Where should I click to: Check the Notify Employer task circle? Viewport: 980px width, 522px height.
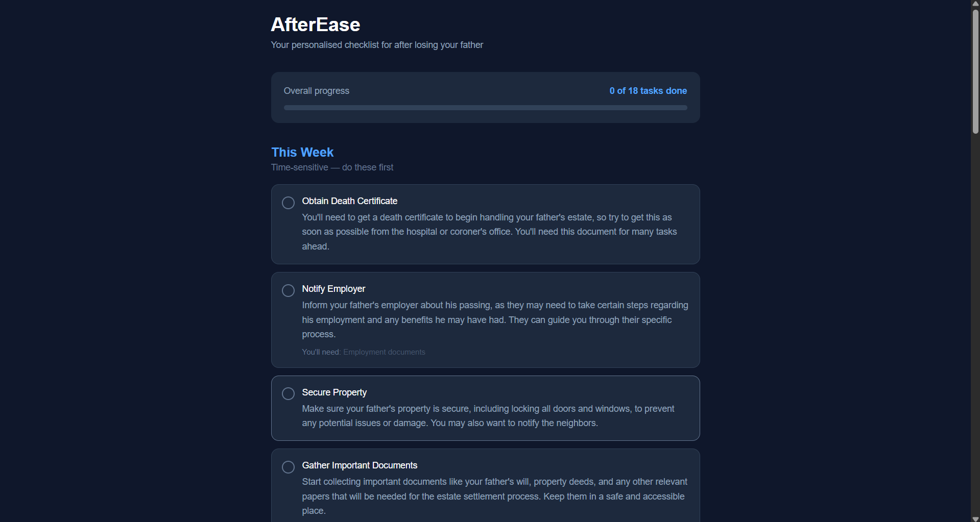pos(288,290)
